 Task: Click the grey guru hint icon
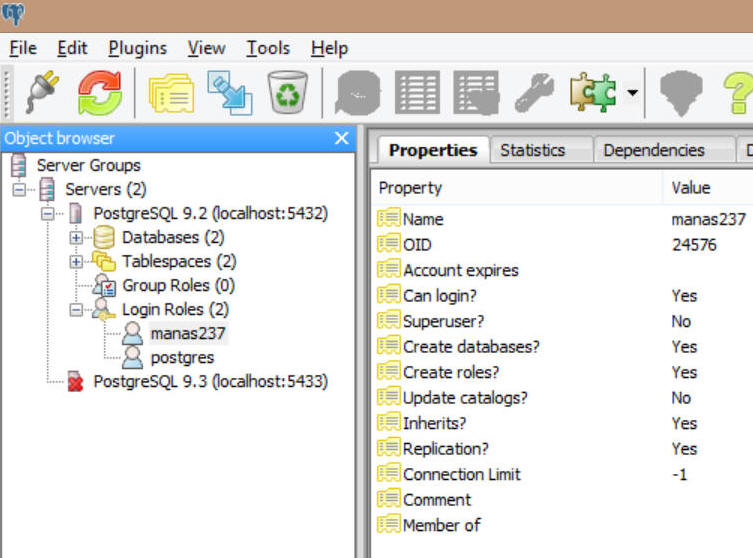[681, 93]
